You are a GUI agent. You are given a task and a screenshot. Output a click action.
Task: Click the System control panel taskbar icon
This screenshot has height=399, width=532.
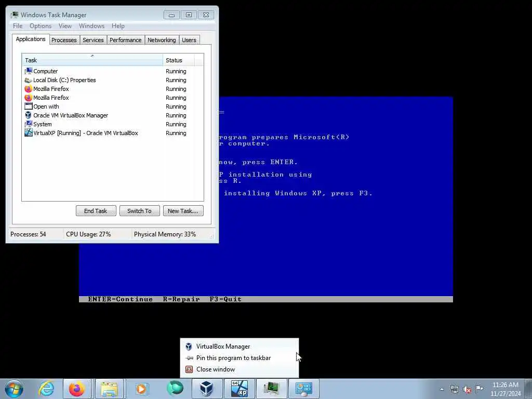point(303,389)
